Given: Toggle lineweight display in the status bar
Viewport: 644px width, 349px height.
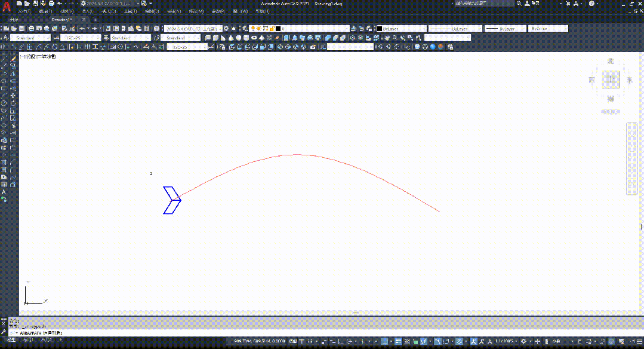Looking at the screenshot, I should (x=398, y=341).
